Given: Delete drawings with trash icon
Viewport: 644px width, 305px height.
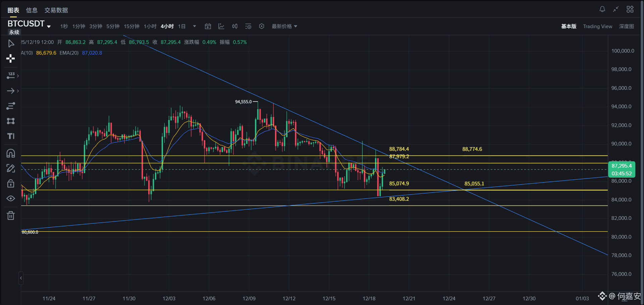Looking at the screenshot, I should coord(11,216).
